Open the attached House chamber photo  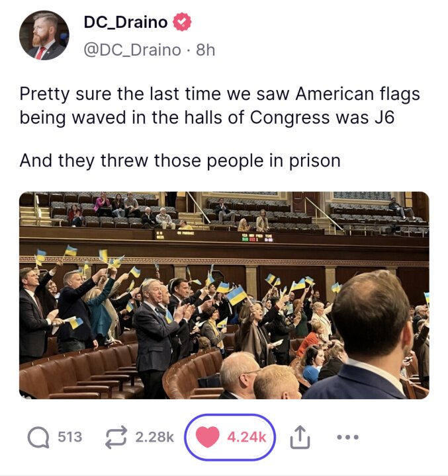point(224,295)
